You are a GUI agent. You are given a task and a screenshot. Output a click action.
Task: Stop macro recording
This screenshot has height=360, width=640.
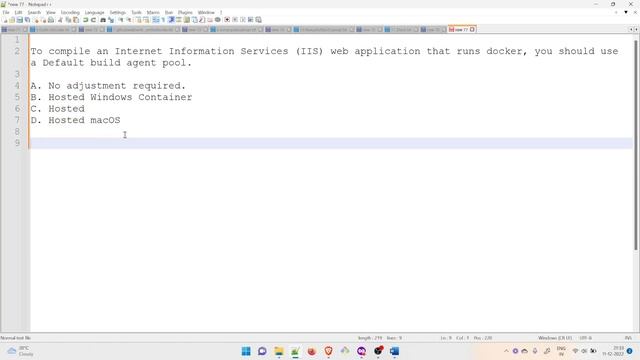tap(235, 20)
